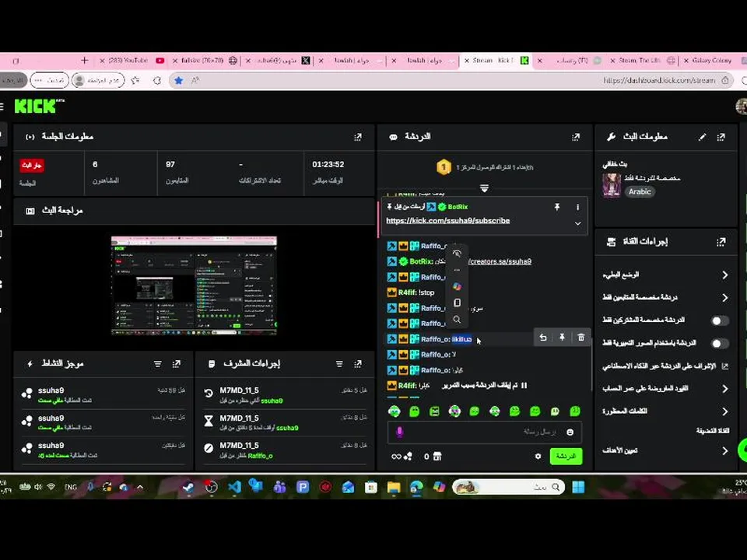The image size is (747, 560).
Task: Click the Arabic language tag
Action: tap(640, 191)
